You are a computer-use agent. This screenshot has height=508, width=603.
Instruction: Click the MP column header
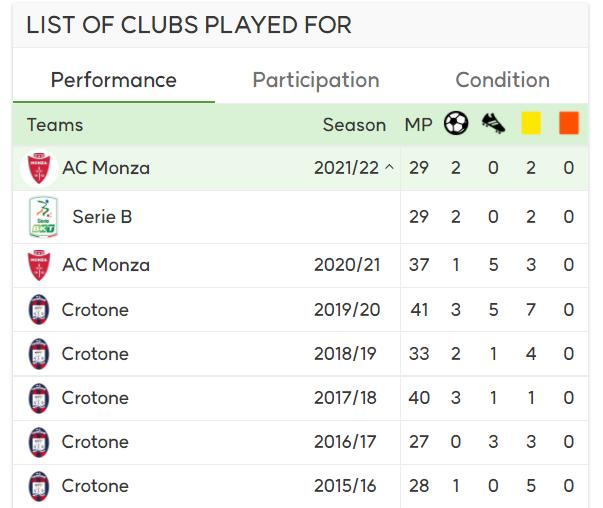[x=418, y=125]
